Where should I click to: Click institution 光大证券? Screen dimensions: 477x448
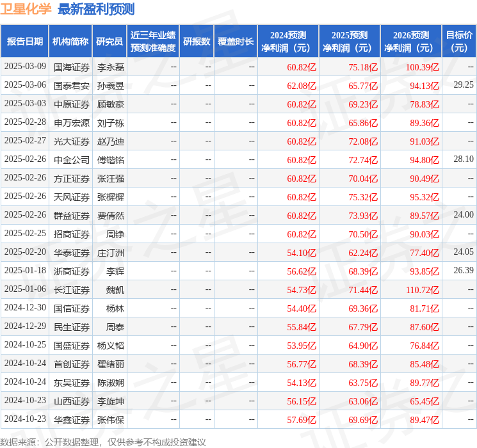point(72,141)
